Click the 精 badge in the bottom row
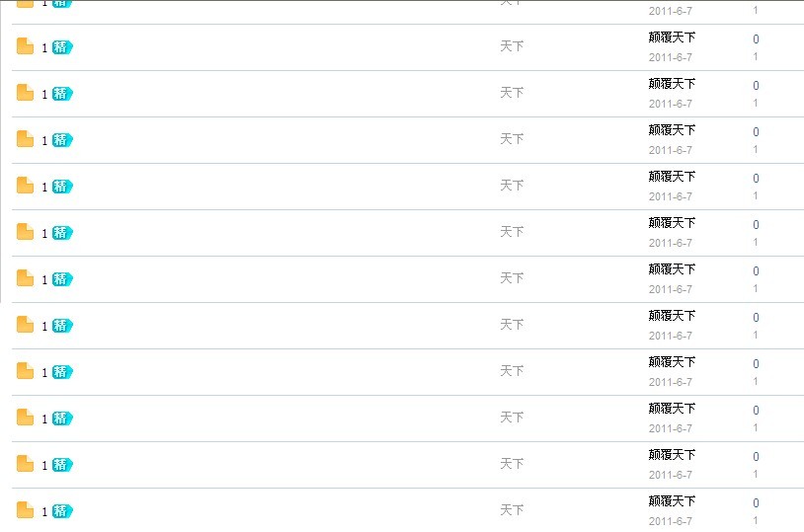 [x=62, y=511]
